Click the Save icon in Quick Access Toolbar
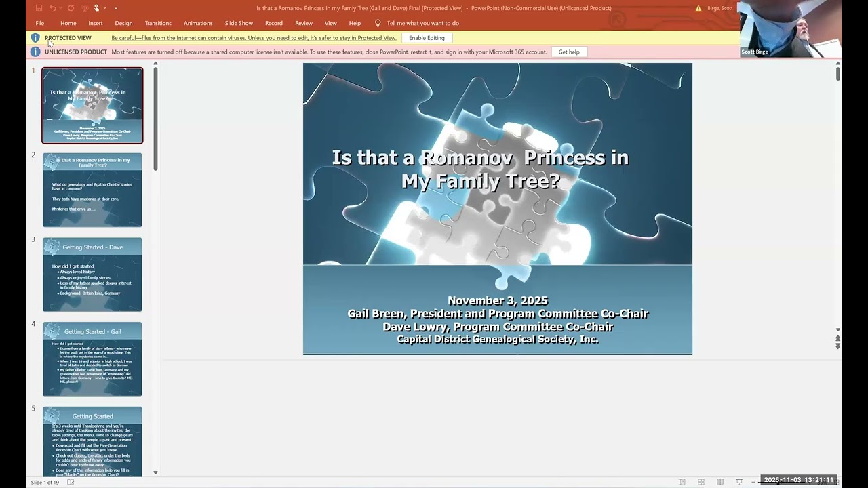Screen dimensions: 868x488 39,8
